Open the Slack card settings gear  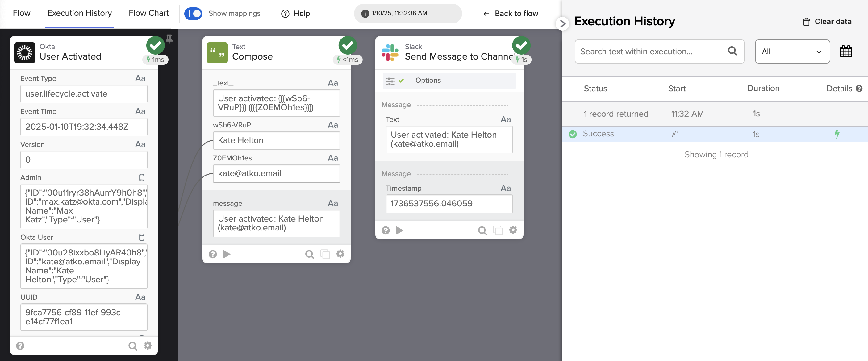tap(513, 230)
